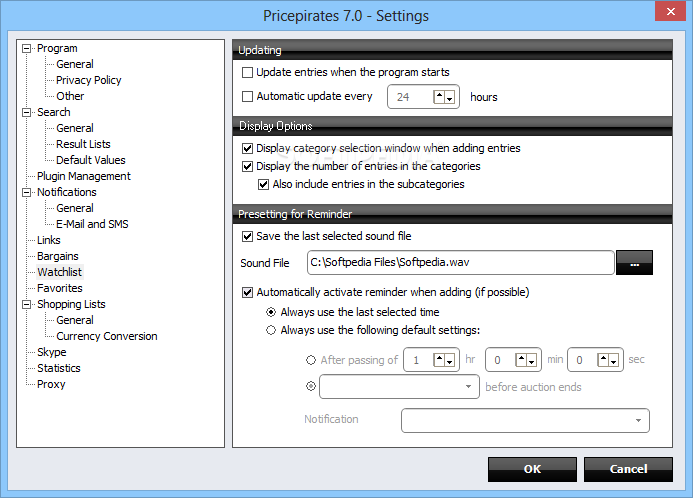Open Favorites settings
The height and width of the screenshot is (498, 693).
click(x=60, y=289)
